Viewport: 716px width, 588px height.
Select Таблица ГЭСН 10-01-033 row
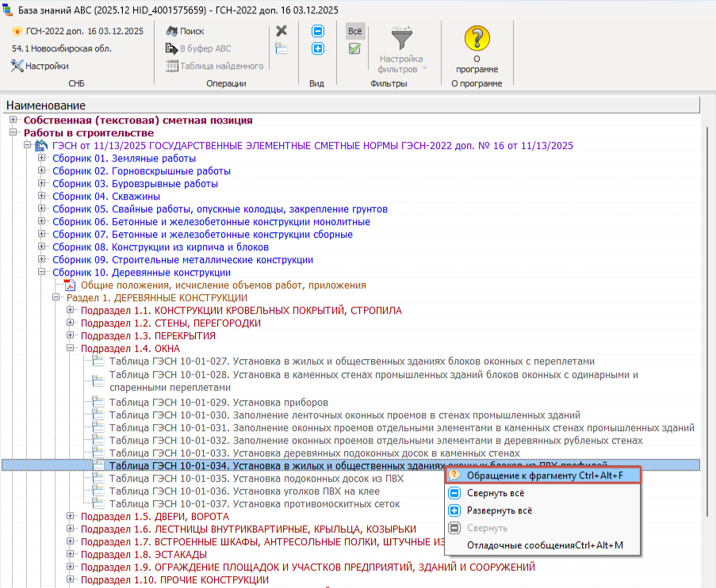click(x=315, y=452)
